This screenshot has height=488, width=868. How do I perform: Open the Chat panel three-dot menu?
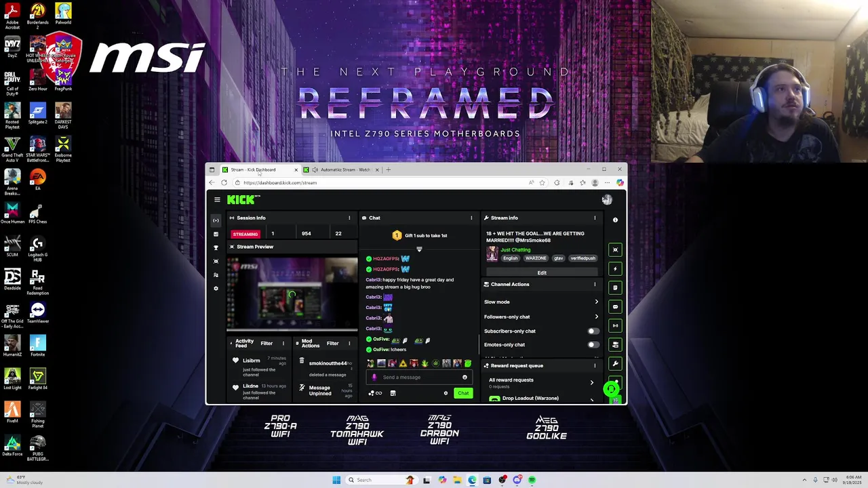click(x=471, y=218)
